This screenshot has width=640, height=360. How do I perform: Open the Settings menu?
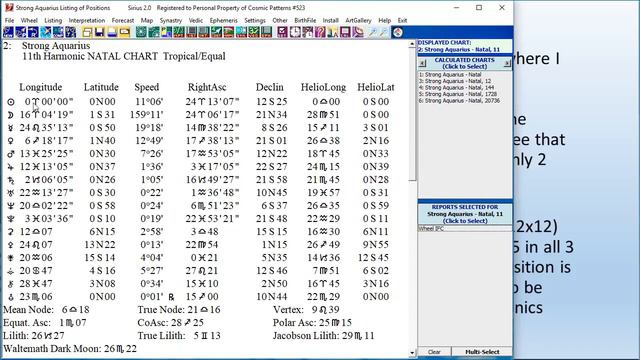(x=255, y=20)
